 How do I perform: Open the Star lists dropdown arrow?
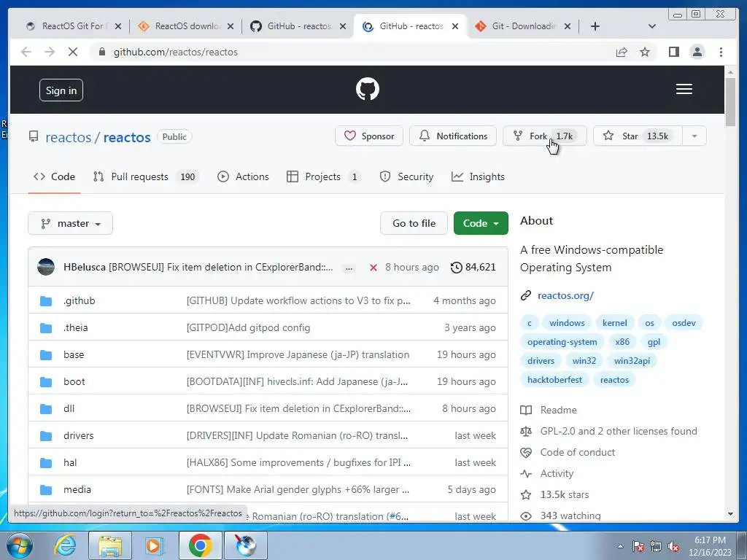coord(694,136)
